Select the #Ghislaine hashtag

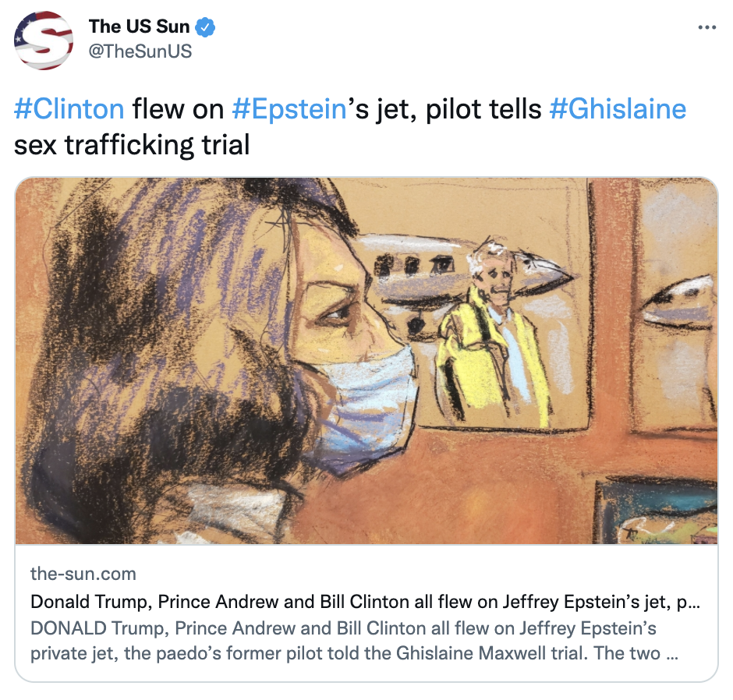click(618, 109)
